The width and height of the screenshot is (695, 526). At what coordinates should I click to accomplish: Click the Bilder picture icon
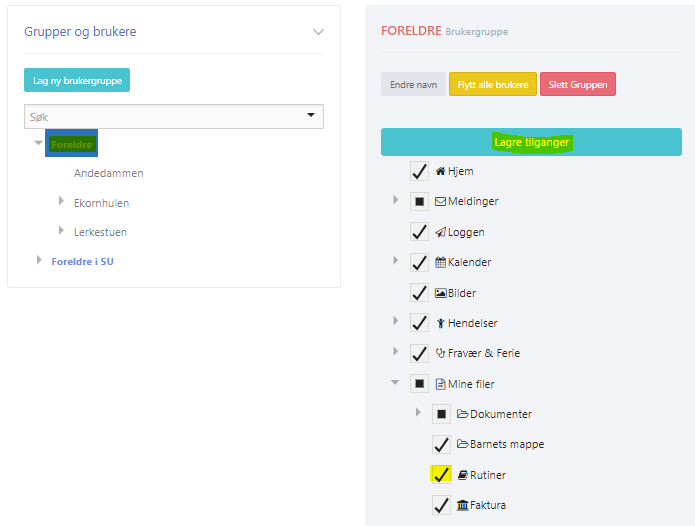click(440, 293)
